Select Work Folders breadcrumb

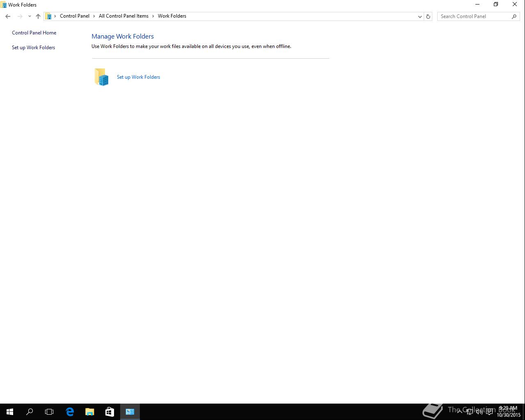click(172, 16)
